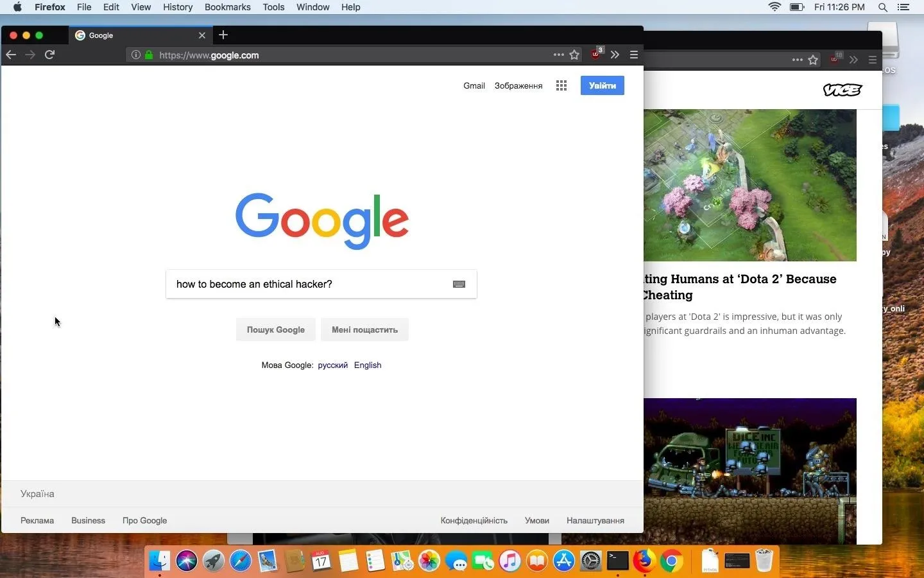Open Gmail link
This screenshot has height=578, width=924.
click(x=474, y=85)
